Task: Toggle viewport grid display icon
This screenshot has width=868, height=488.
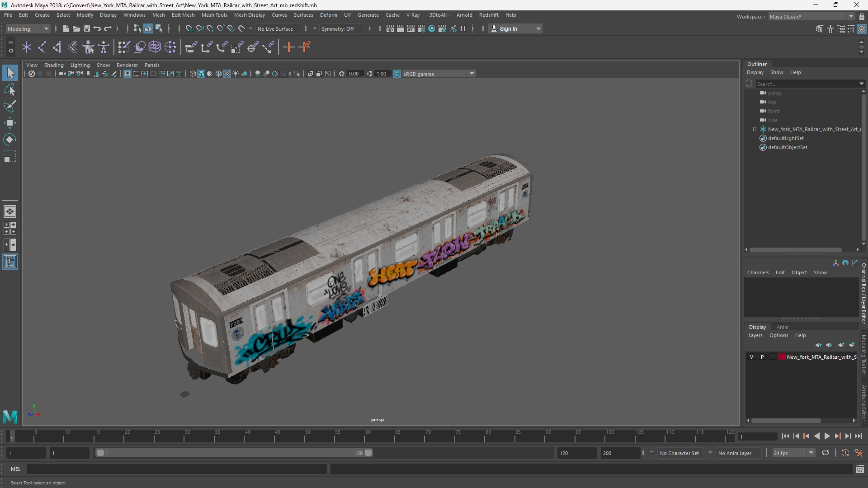Action: 127,74
